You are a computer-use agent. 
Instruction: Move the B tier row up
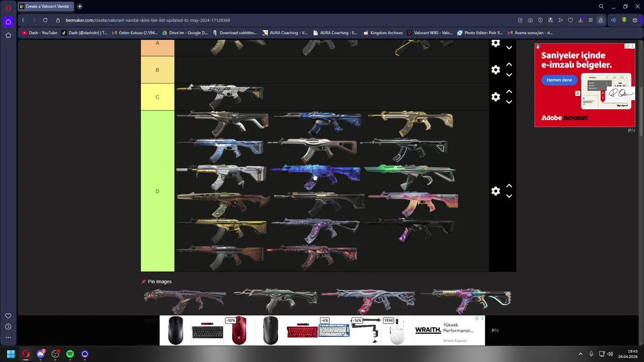509,64
